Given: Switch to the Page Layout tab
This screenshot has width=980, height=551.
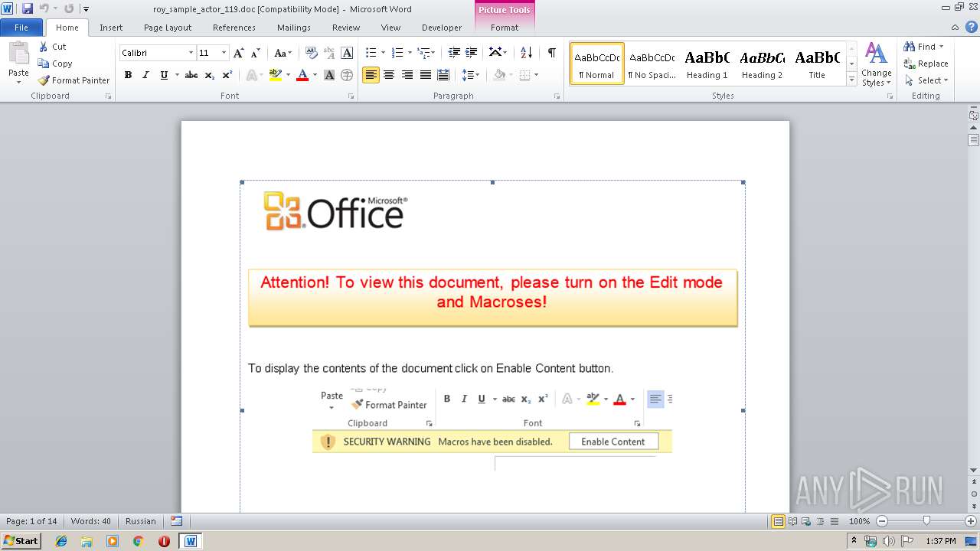Looking at the screenshot, I should click(x=168, y=28).
